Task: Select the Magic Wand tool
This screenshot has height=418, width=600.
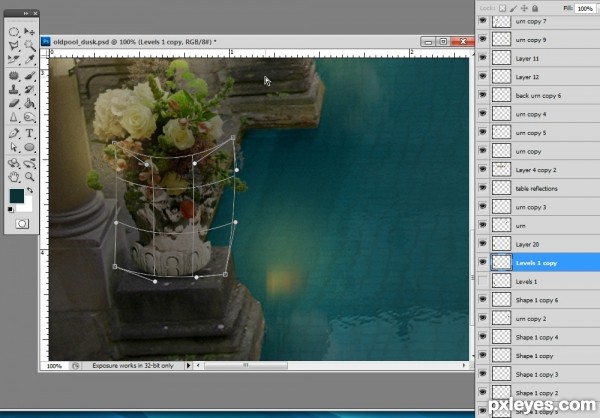Action: [29, 46]
